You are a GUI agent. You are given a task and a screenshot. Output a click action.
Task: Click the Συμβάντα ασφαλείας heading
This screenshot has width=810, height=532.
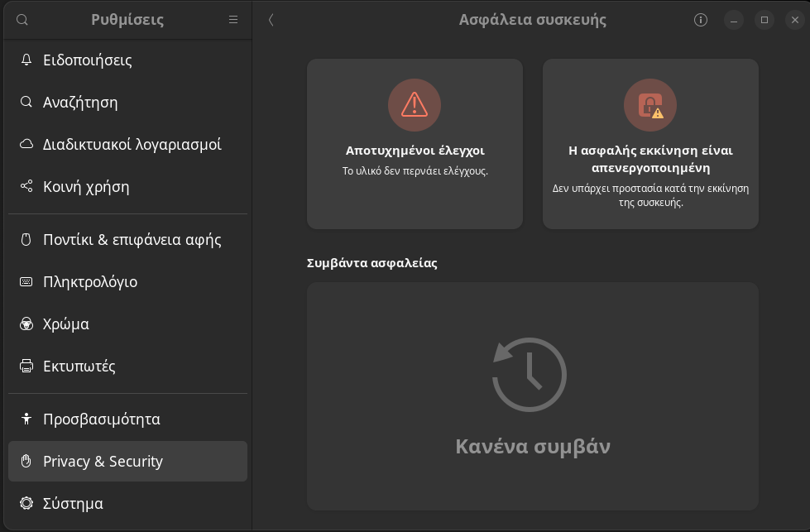click(x=372, y=263)
